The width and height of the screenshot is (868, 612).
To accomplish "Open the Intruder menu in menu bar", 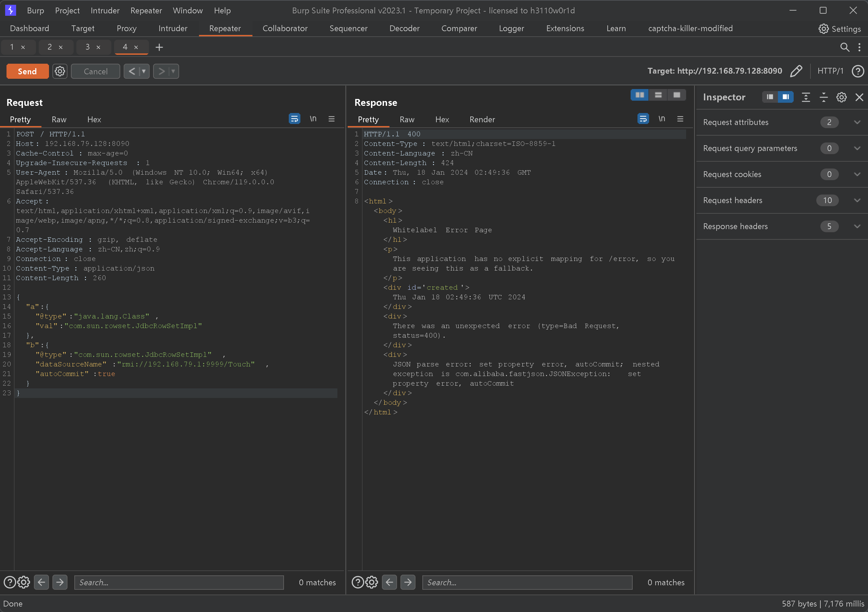I will coord(105,11).
